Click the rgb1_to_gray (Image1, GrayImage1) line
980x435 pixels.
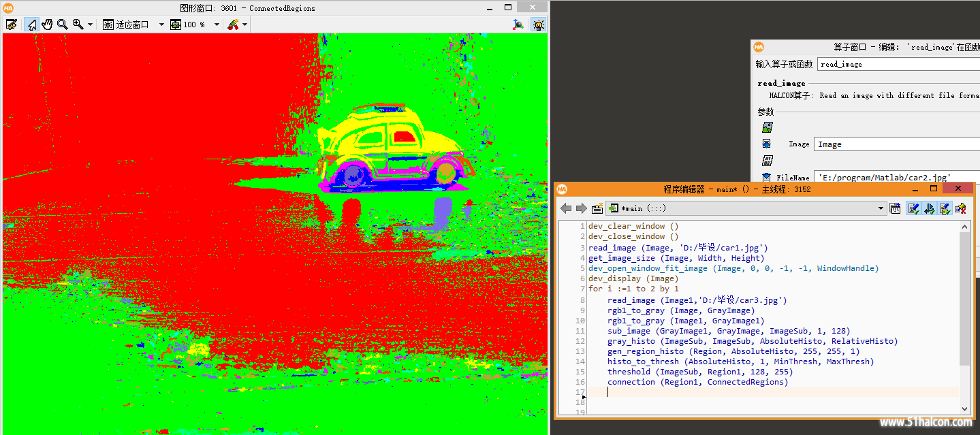pyautogui.click(x=686, y=321)
